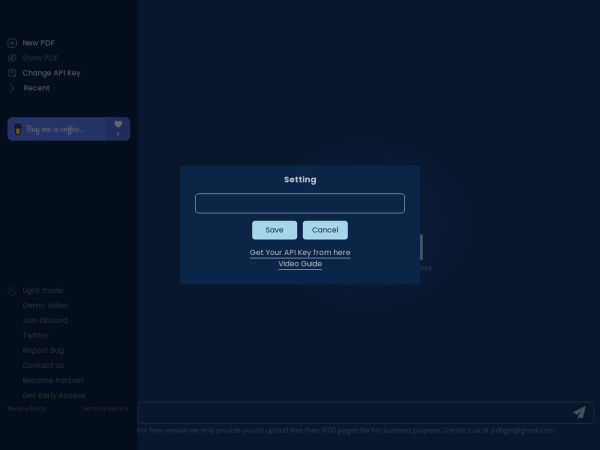Viewport: 600px width, 450px height.
Task: Expand the Recent list chevron
Action: [x=12, y=88]
